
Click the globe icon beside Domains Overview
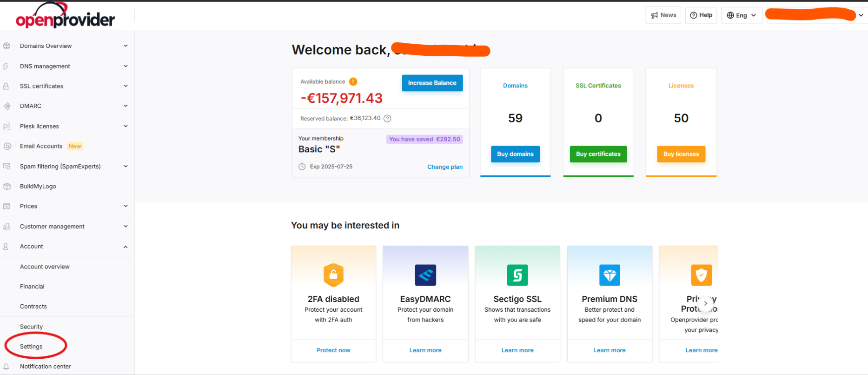coord(7,46)
